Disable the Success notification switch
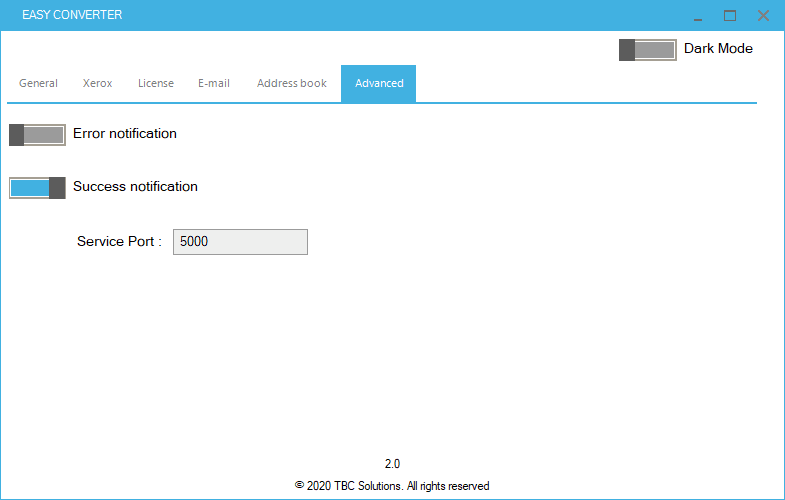785x500 pixels. (37, 187)
